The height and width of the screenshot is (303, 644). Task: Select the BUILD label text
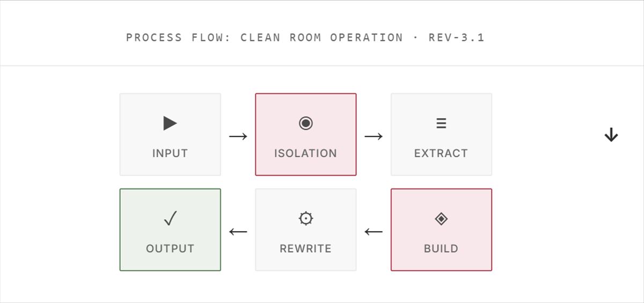[x=441, y=249]
